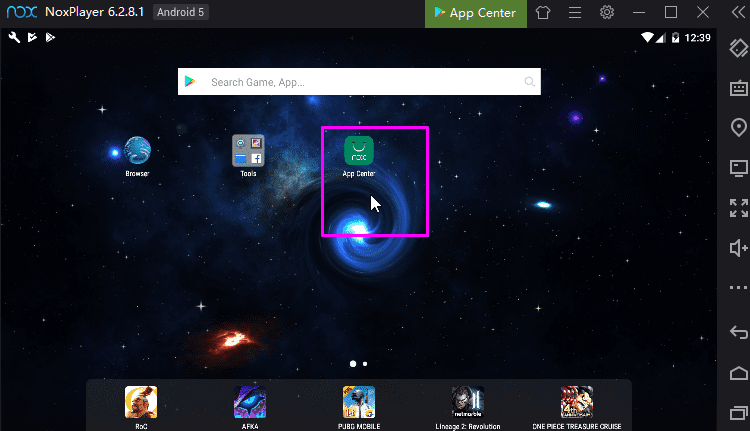The height and width of the screenshot is (431, 750).
Task: Minimize the NoxPlayer window
Action: point(639,12)
